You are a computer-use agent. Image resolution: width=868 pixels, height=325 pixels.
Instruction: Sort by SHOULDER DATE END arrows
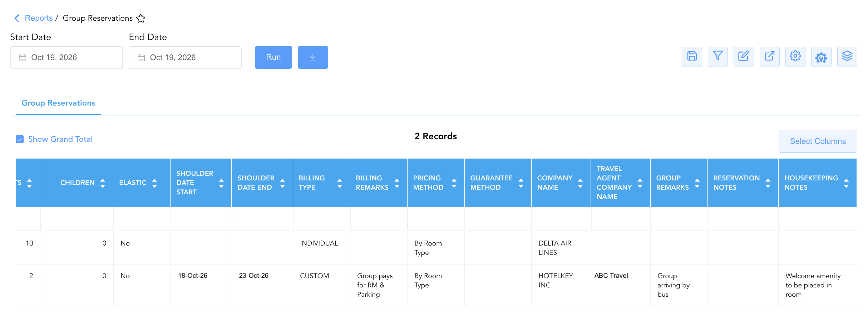point(282,183)
